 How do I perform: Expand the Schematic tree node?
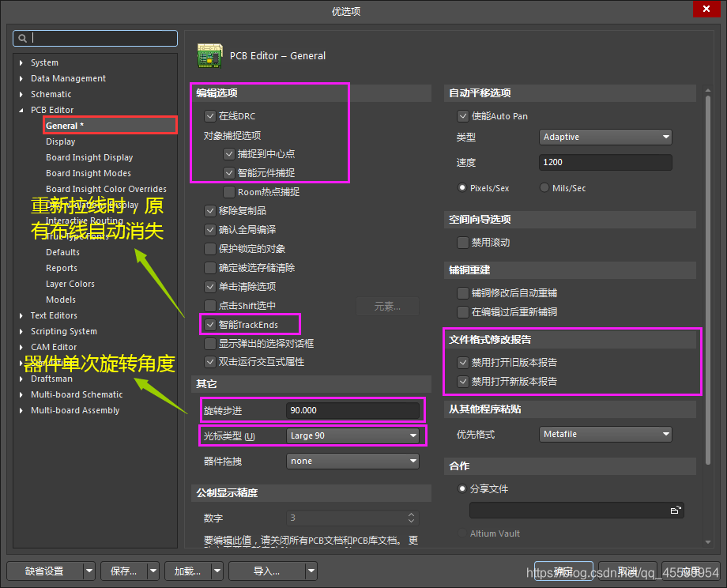[x=21, y=94]
